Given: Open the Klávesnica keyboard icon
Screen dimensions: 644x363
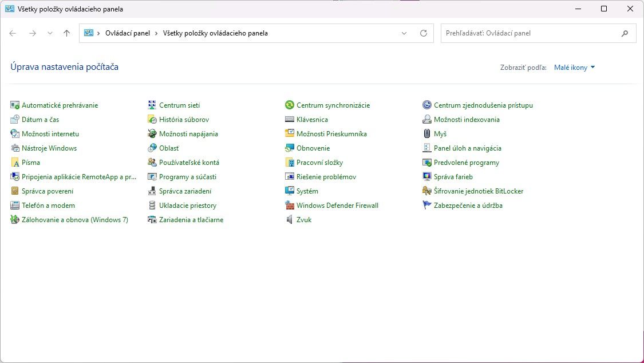Looking at the screenshot, I should click(x=290, y=120).
